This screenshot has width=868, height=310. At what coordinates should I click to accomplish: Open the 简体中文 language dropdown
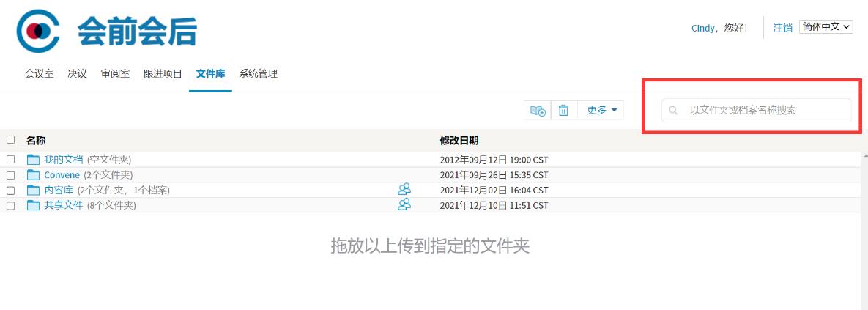pos(826,26)
